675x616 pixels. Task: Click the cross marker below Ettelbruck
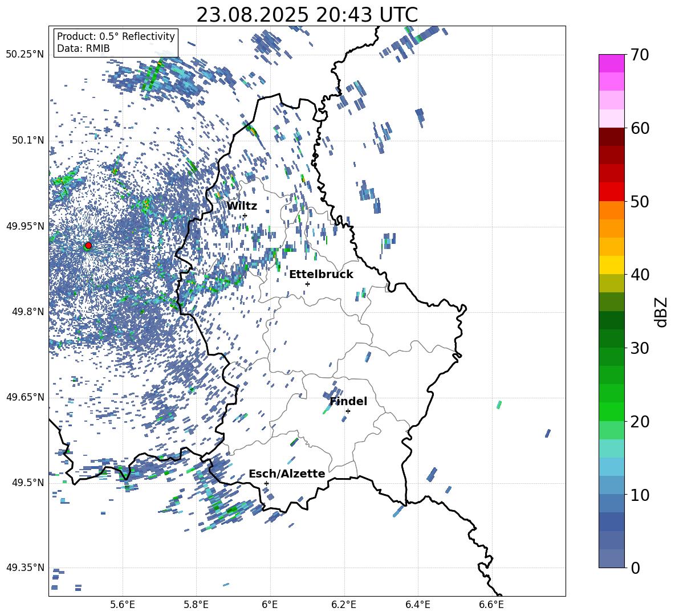[x=307, y=284]
